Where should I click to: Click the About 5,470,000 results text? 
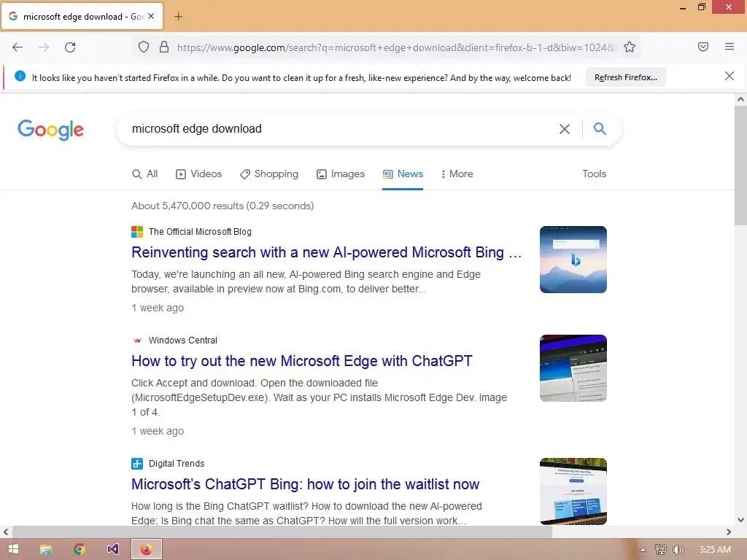click(x=222, y=206)
